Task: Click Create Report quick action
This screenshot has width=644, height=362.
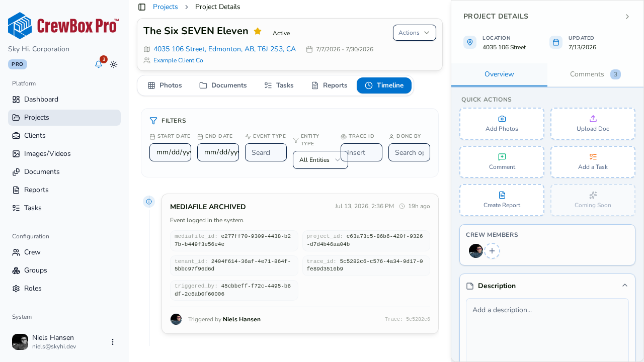Action: 502,200
